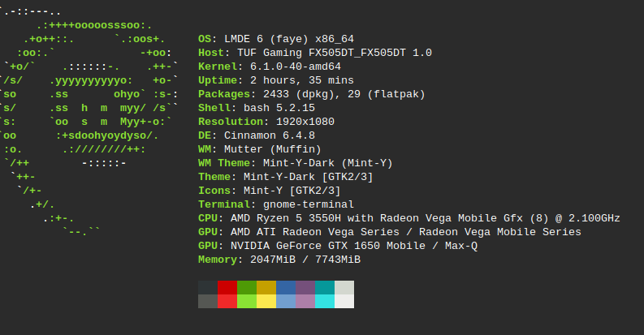Click the green 'CPU' label
The image size is (644, 335).
208,218
